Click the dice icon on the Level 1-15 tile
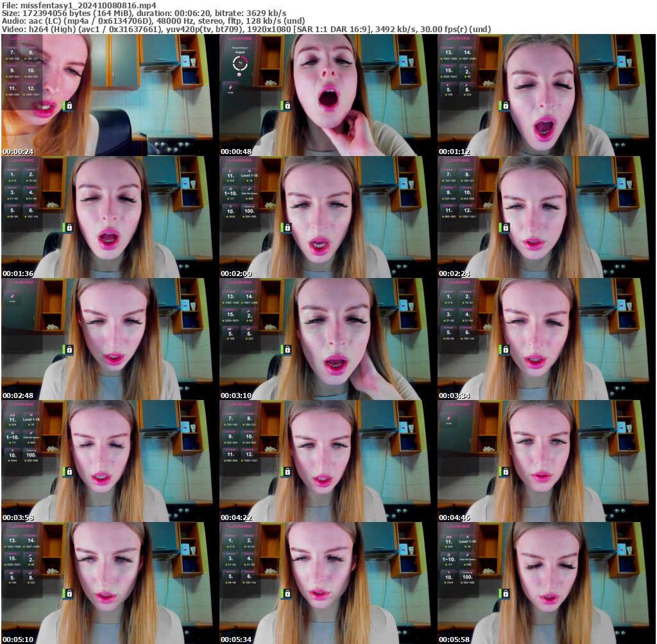Screen dimensions: 657x644 [x=248, y=170]
